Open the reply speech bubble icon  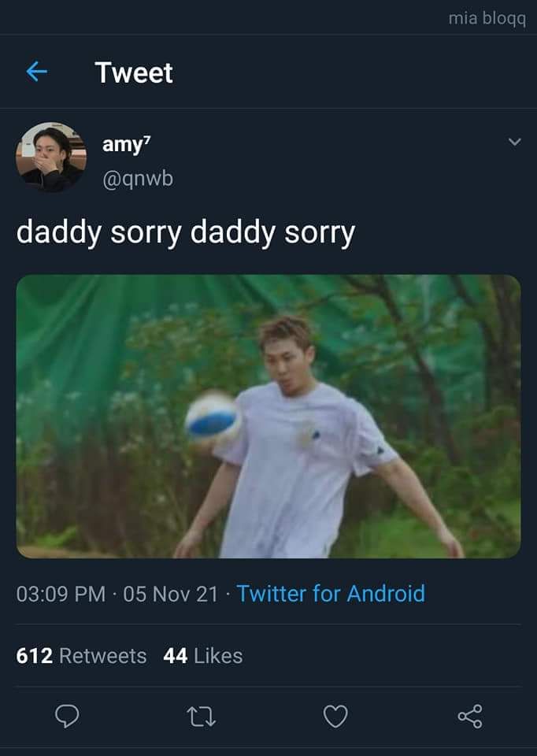tap(67, 716)
